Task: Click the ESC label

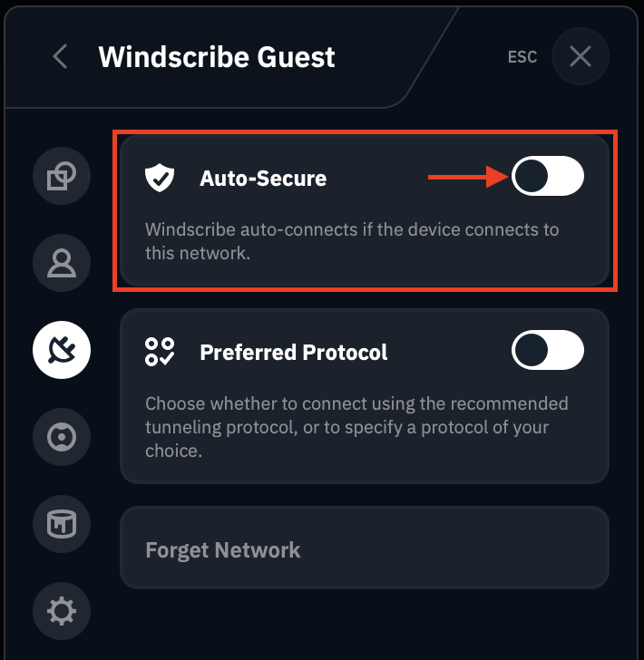Action: point(522,57)
